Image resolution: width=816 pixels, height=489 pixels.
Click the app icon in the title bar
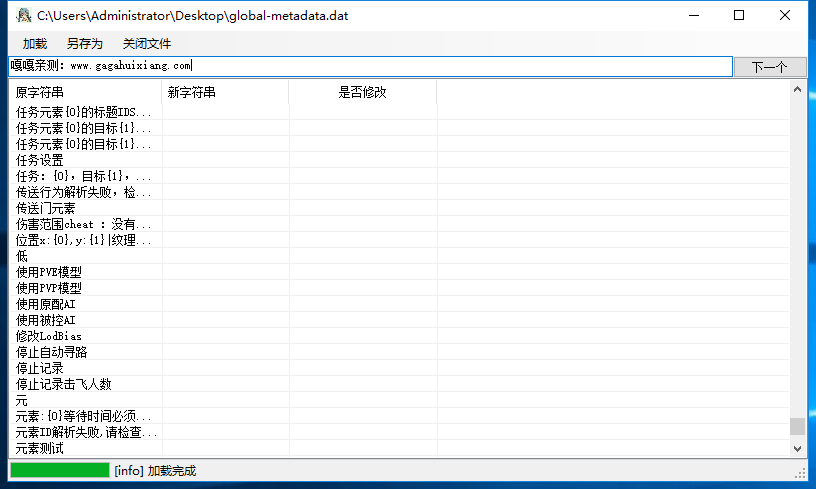21,16
